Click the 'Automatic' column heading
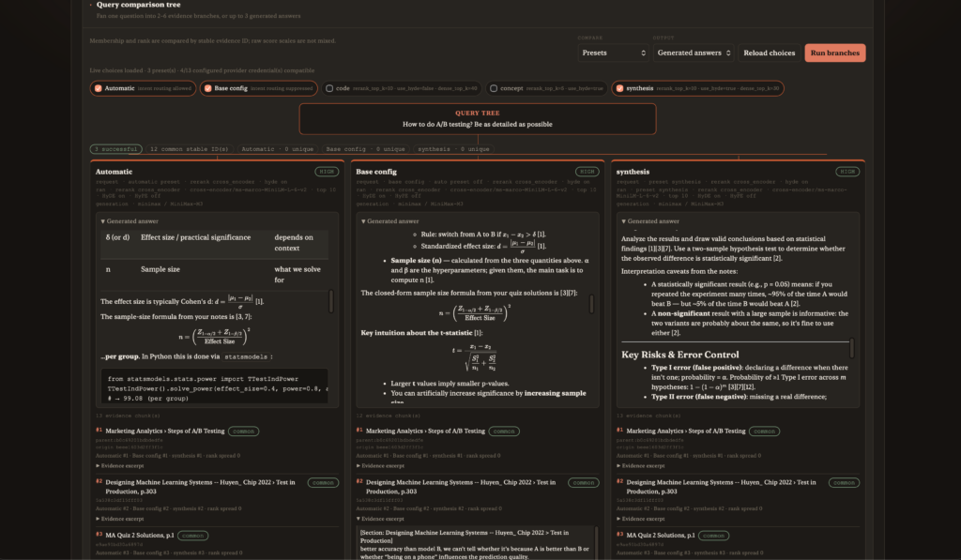Image resolution: width=961 pixels, height=560 pixels. pos(114,172)
